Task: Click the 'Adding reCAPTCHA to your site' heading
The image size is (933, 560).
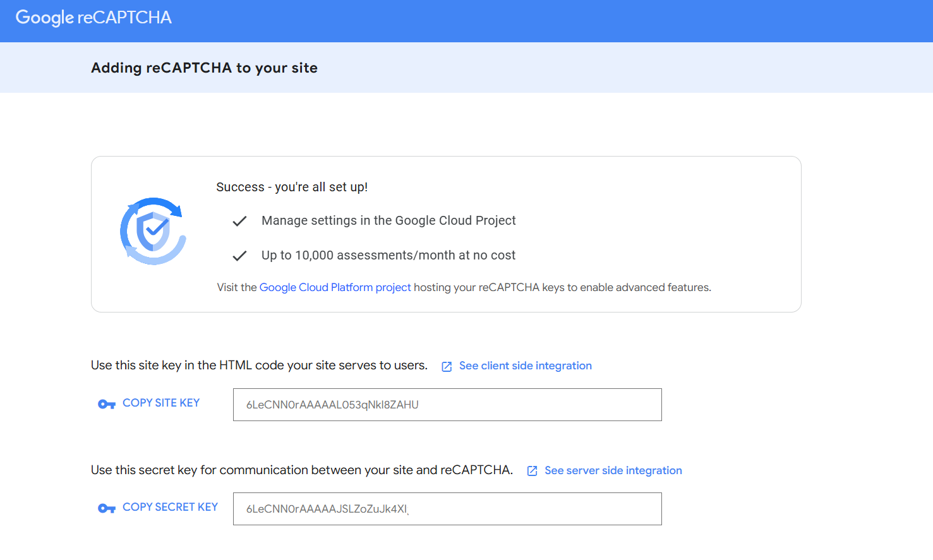Action: point(204,68)
